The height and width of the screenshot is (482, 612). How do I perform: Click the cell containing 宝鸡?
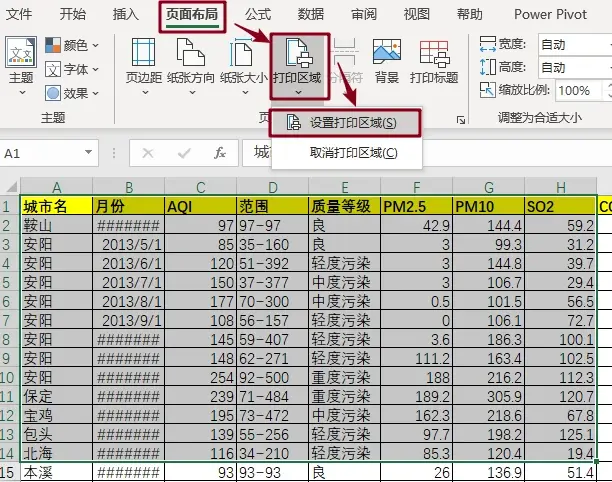(57, 416)
